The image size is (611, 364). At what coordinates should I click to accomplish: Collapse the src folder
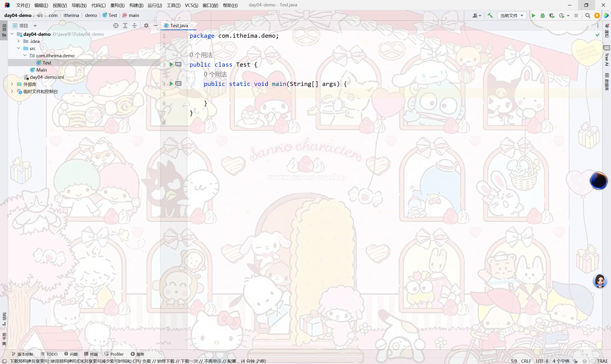pyautogui.click(x=18, y=48)
